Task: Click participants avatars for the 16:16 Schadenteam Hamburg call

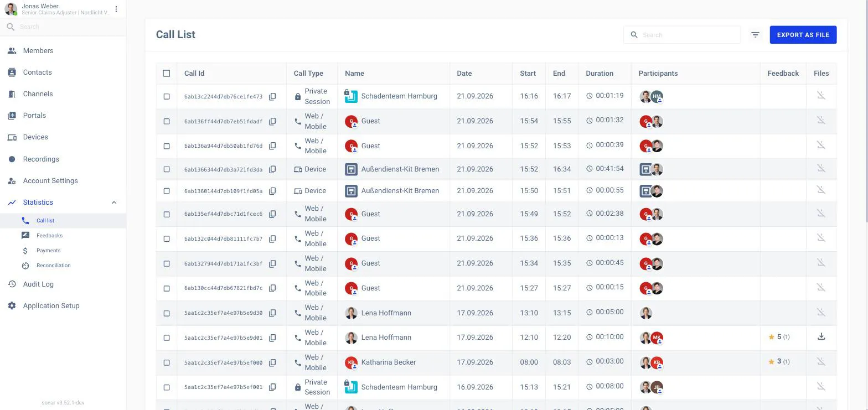Action: (x=651, y=96)
